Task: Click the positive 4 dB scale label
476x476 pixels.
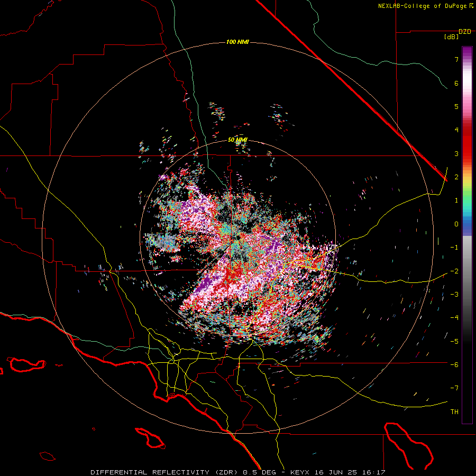Action: [x=456, y=130]
